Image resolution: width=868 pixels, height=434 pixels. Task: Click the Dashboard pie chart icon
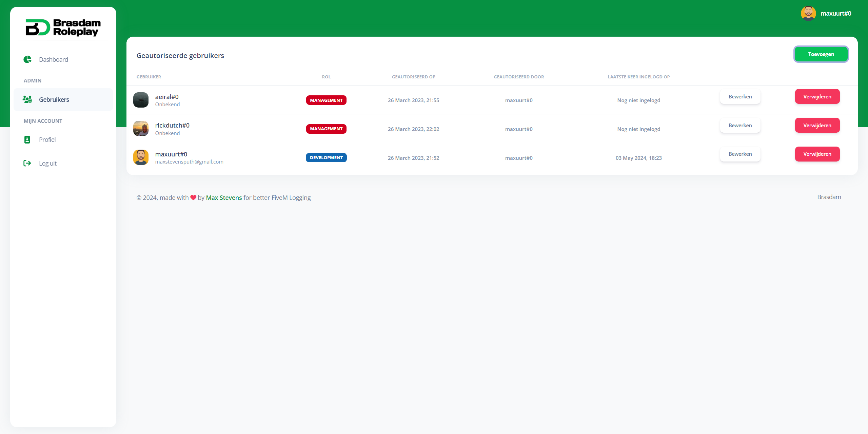[x=27, y=59]
